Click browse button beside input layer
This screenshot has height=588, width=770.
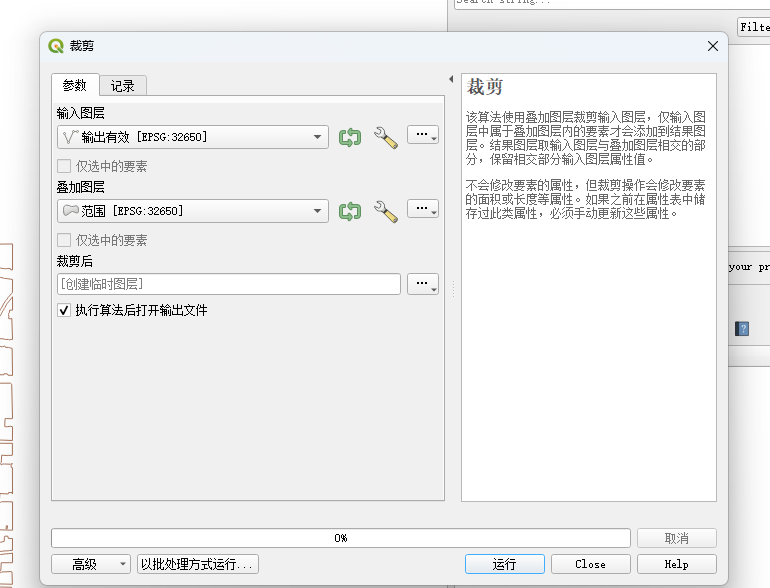(x=424, y=135)
